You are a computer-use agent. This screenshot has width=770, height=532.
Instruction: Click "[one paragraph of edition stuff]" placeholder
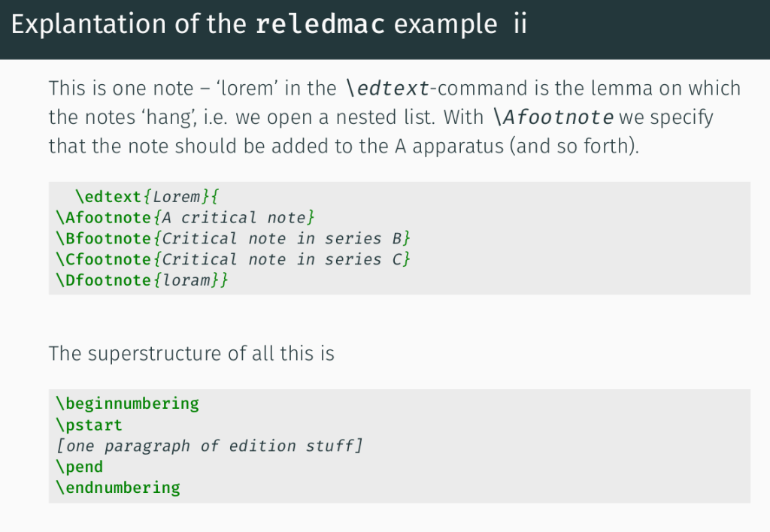[x=209, y=446]
